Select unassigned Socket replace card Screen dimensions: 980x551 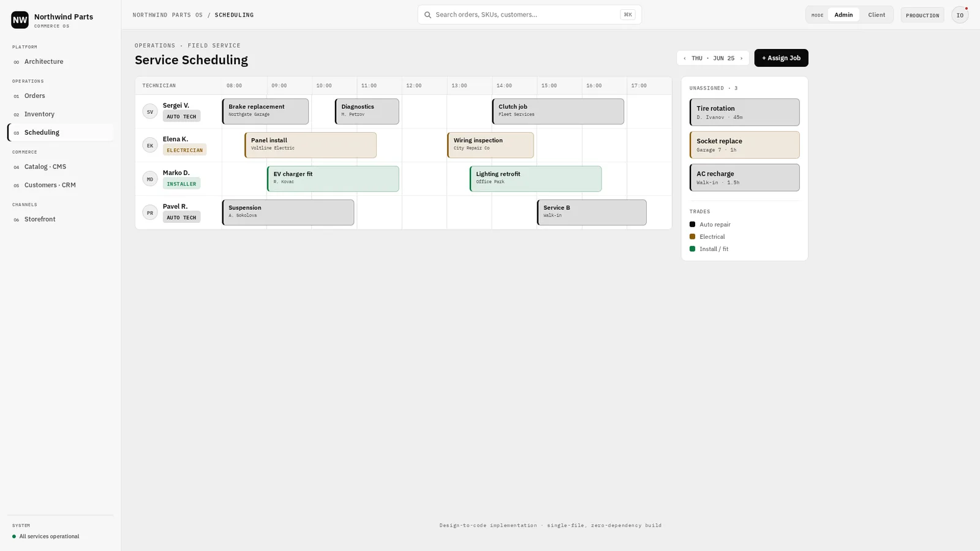745,145
